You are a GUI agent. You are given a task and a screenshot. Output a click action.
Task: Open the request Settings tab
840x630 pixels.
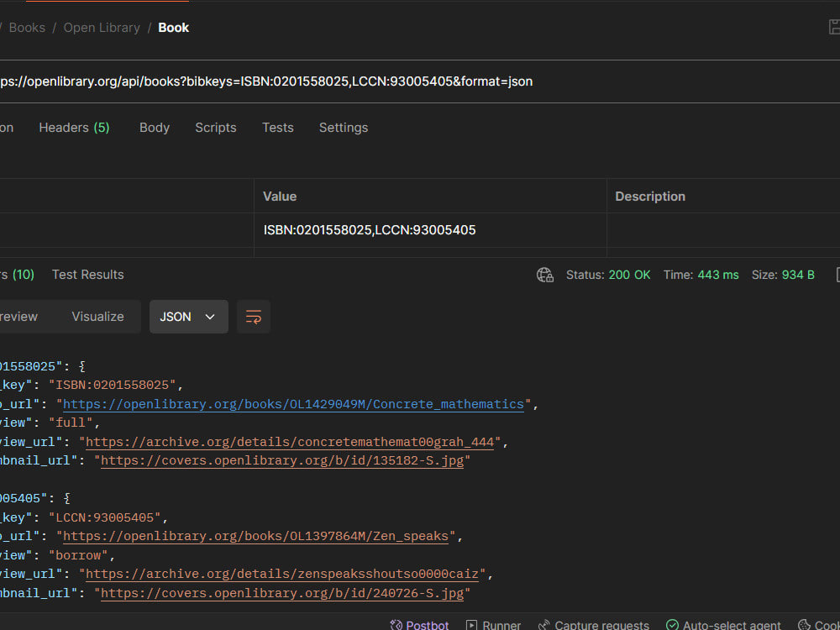pos(344,128)
